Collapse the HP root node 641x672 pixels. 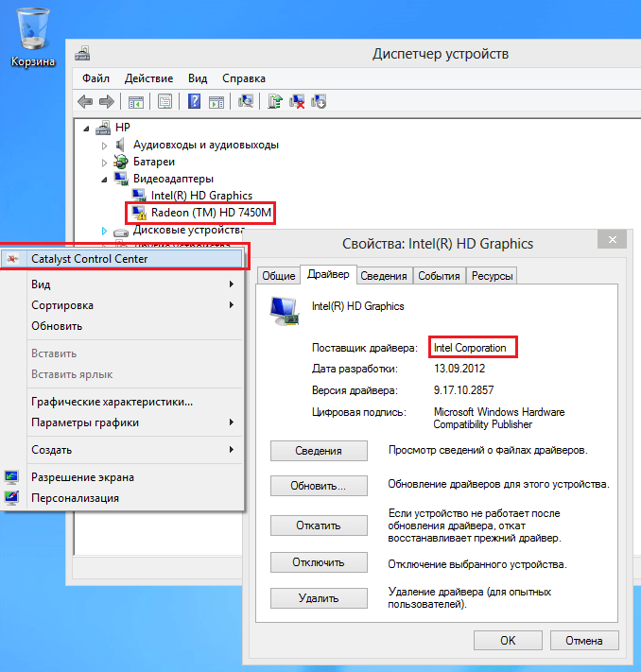click(x=86, y=129)
